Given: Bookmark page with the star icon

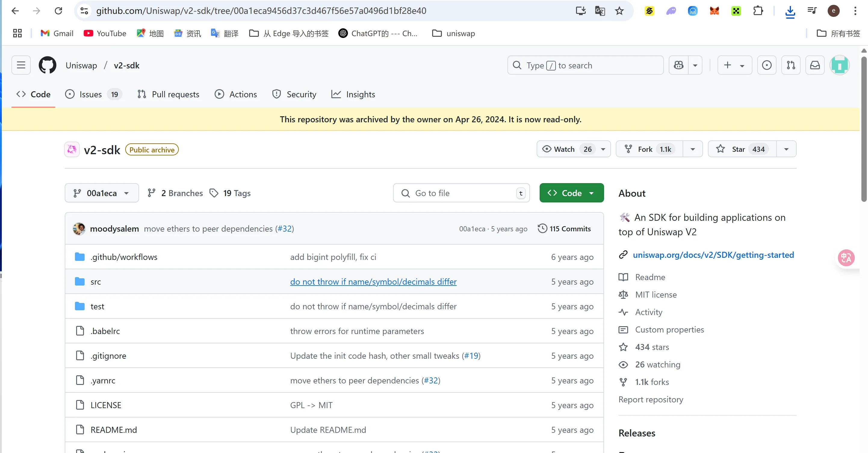Looking at the screenshot, I should click(619, 11).
